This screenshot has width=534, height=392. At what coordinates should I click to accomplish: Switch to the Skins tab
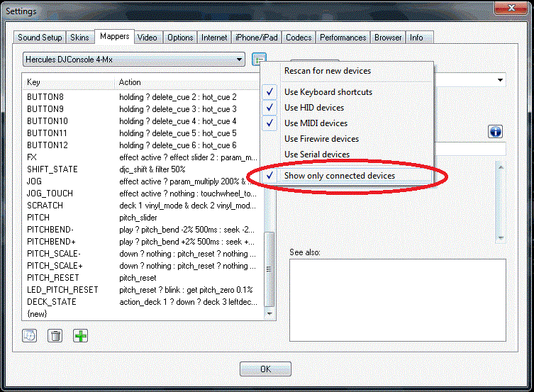tap(79, 38)
